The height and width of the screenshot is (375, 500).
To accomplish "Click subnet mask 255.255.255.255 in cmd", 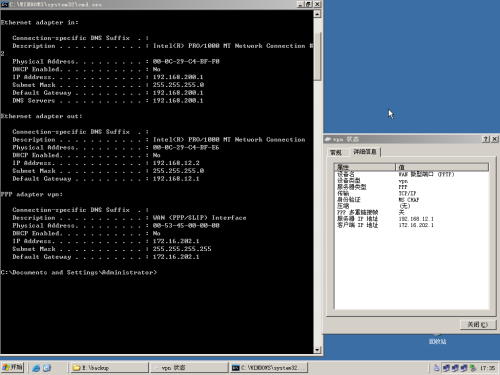I will [x=182, y=249].
